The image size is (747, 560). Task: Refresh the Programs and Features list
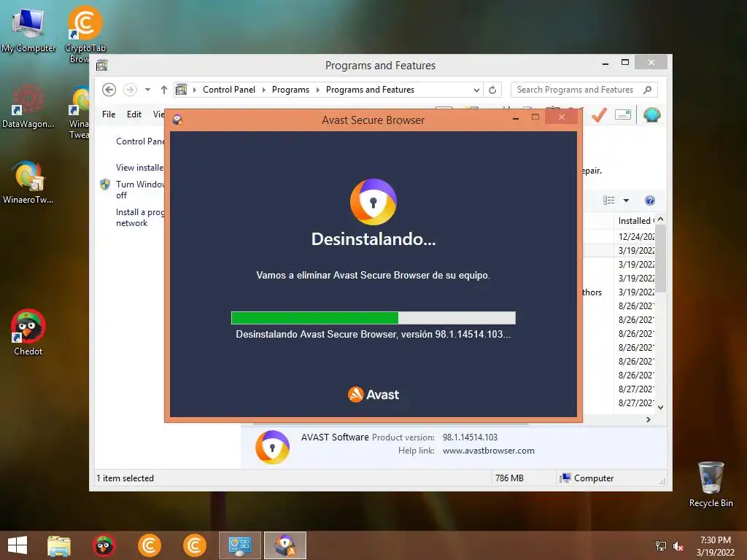point(492,90)
